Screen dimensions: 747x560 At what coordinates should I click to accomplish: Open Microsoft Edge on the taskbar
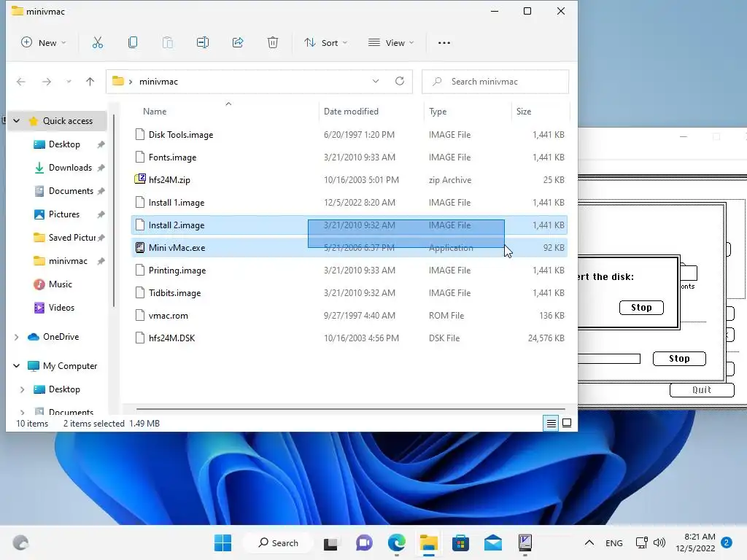coord(396,542)
